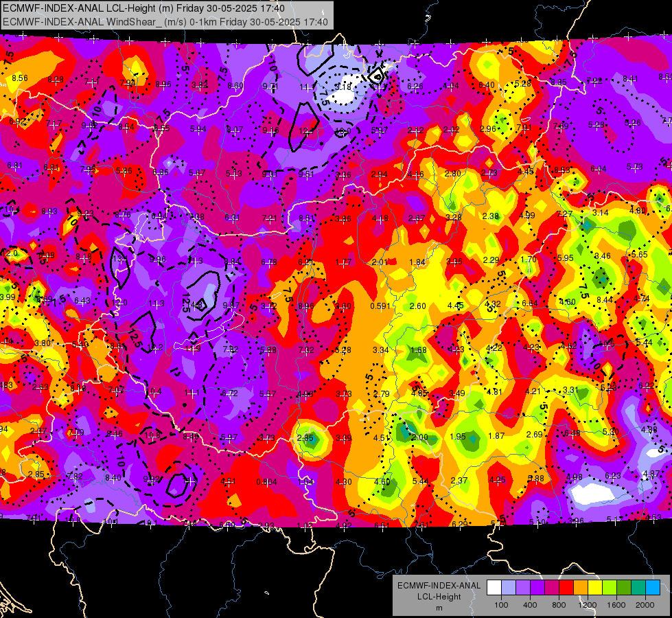Click the unit label m in the legend
The height and width of the screenshot is (618, 672).
(x=439, y=608)
